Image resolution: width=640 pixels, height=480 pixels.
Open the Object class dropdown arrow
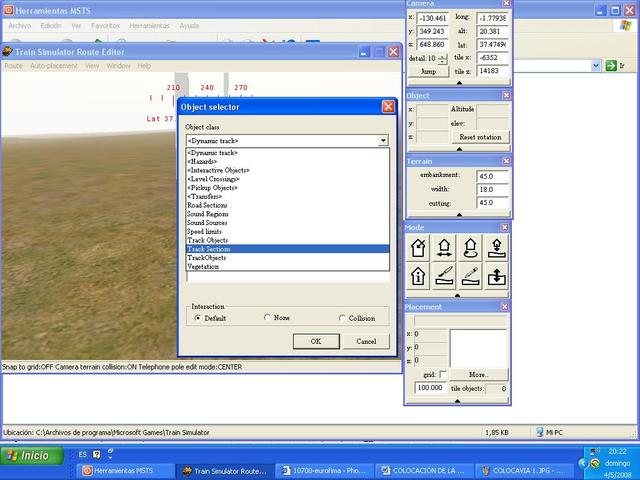pos(382,141)
